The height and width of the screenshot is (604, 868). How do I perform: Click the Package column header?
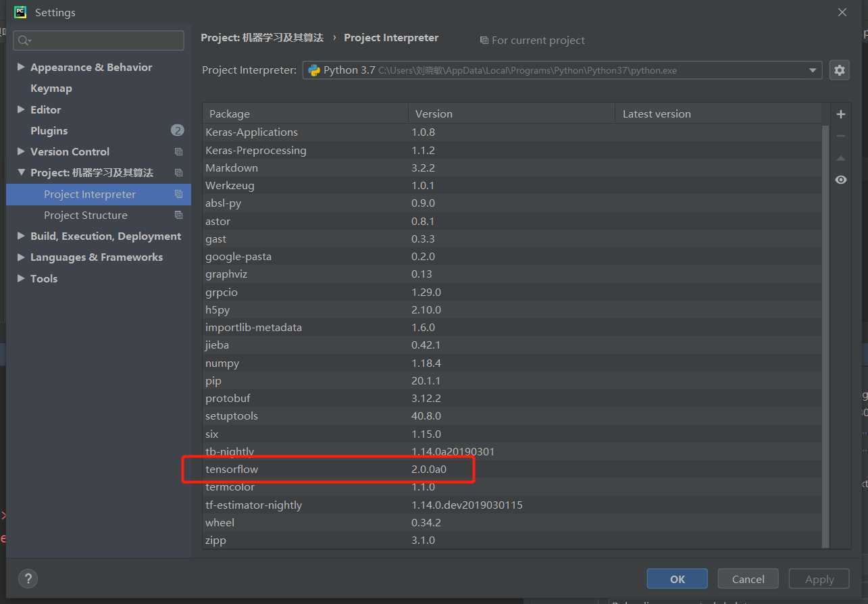click(x=305, y=114)
